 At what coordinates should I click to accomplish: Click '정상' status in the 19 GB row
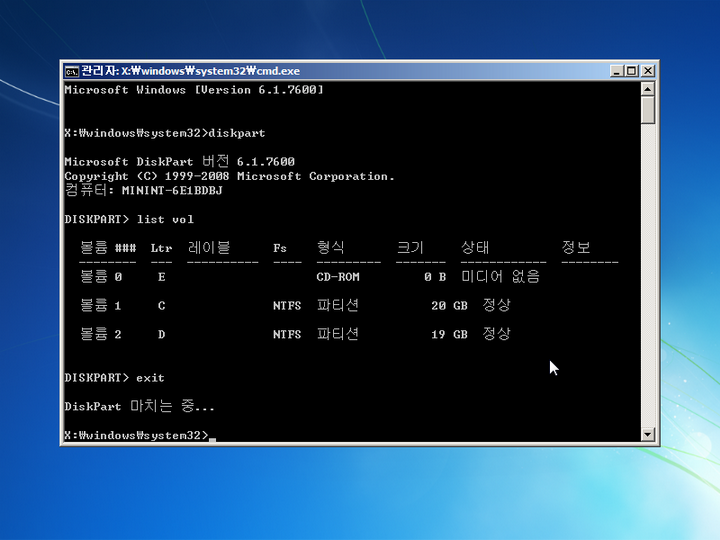496,334
